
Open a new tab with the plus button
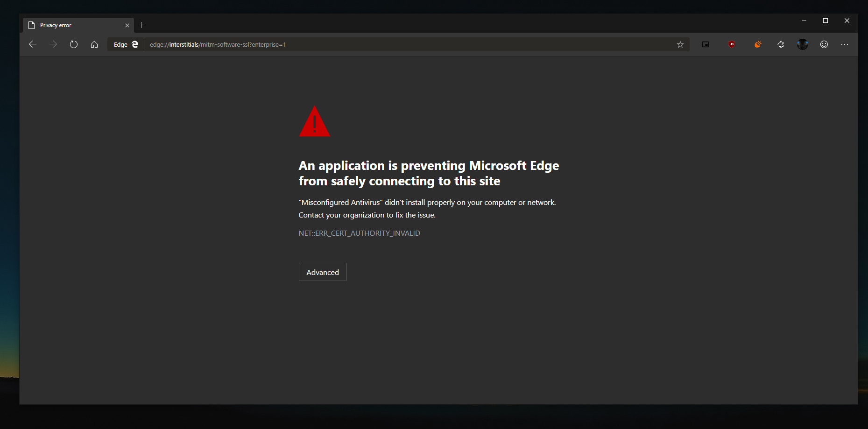click(141, 25)
